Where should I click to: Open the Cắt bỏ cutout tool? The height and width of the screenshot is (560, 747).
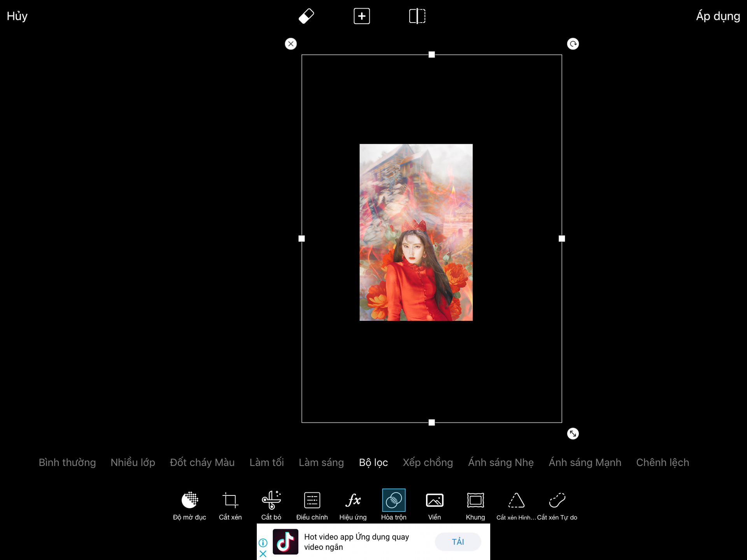pyautogui.click(x=271, y=505)
